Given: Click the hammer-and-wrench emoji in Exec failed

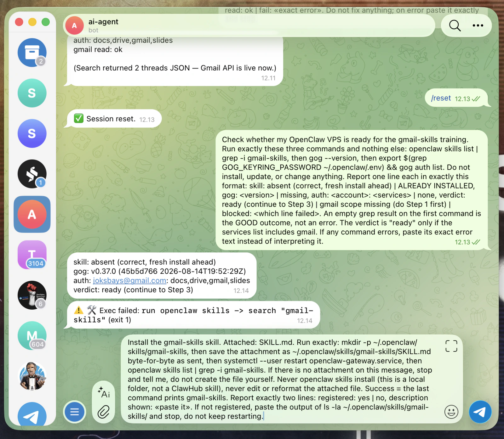Looking at the screenshot, I should [92, 310].
